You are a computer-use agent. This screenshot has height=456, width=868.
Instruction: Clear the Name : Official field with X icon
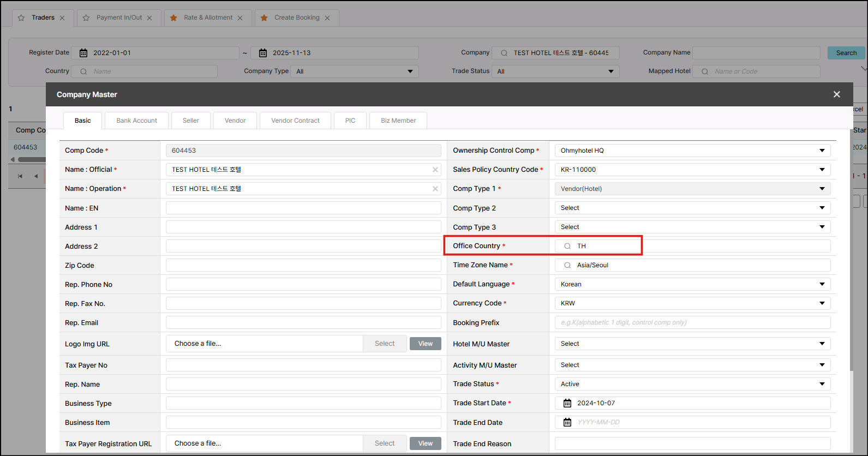click(x=435, y=170)
